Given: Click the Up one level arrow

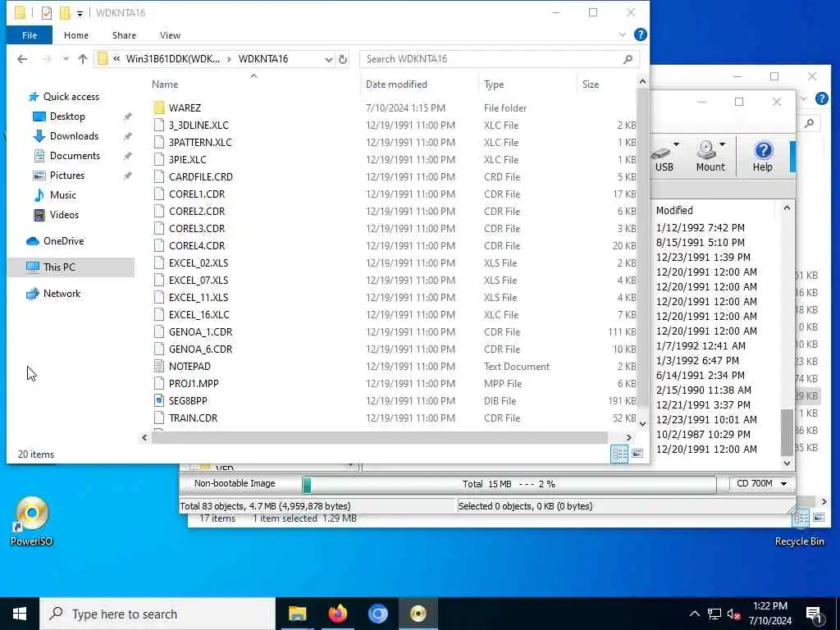Looking at the screenshot, I should click(83, 59).
